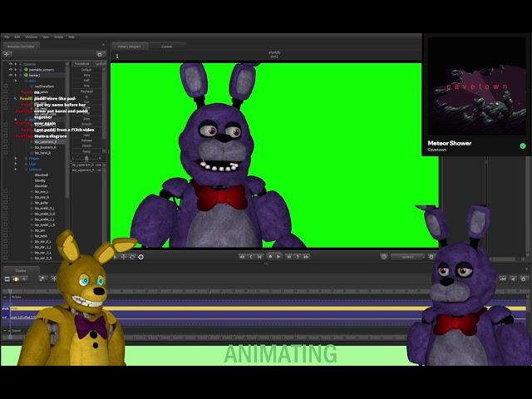Image resolution: width=532 pixels, height=399 pixels.
Task: Click the green model icon beside bonnie1
Action: pos(26,75)
